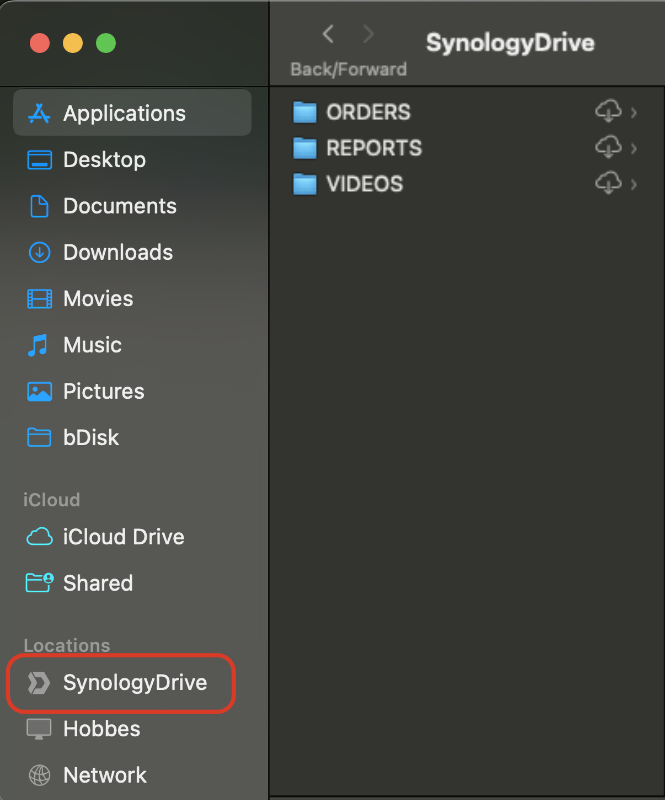The image size is (665, 800).
Task: Click the bDisk folder icon
Action: click(x=39, y=437)
